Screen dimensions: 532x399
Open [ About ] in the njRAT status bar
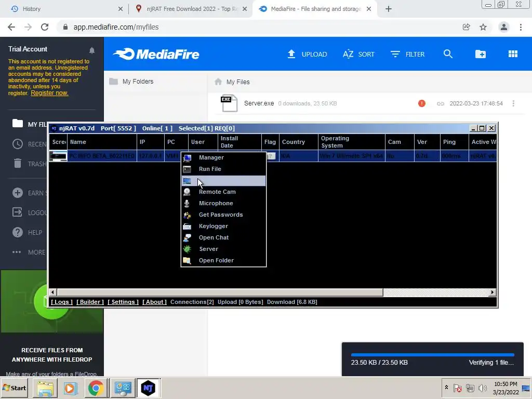coord(154,302)
